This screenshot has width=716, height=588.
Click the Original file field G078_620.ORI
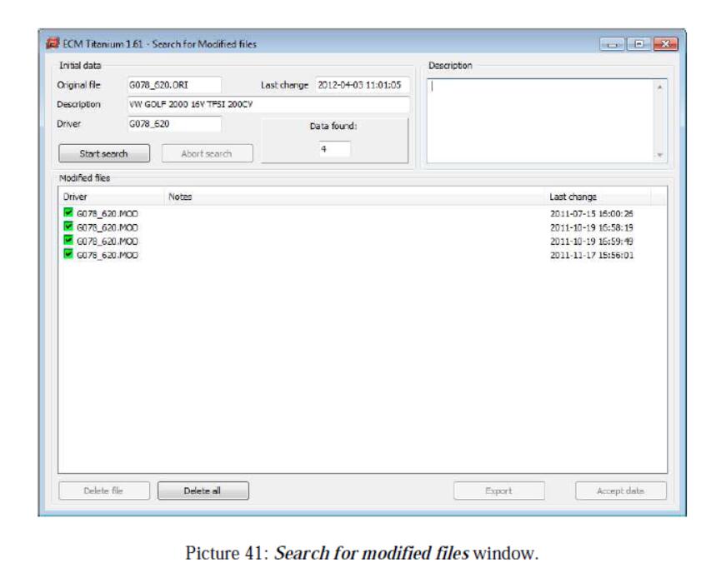[174, 85]
